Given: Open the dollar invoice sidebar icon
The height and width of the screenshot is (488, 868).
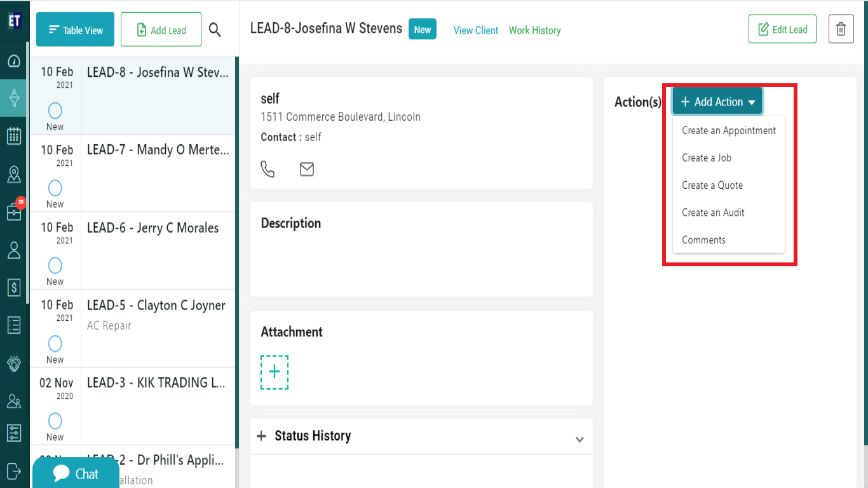Looking at the screenshot, I should 14,287.
